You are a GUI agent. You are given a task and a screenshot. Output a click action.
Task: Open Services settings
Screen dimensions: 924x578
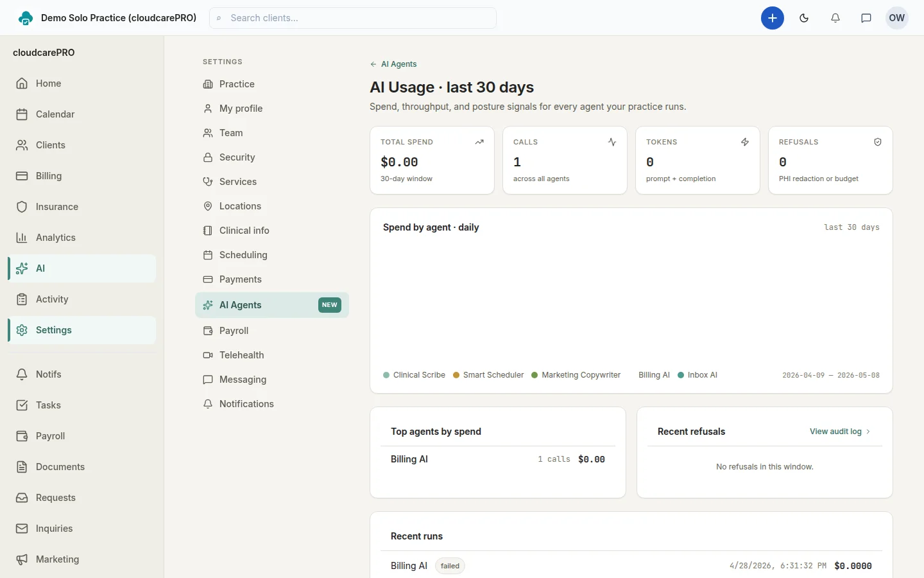click(272, 182)
